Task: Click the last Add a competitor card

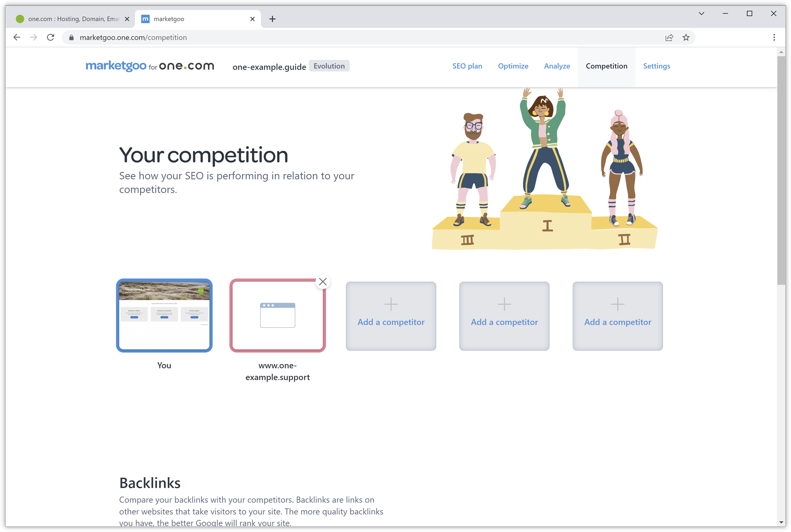Action: pyautogui.click(x=617, y=316)
